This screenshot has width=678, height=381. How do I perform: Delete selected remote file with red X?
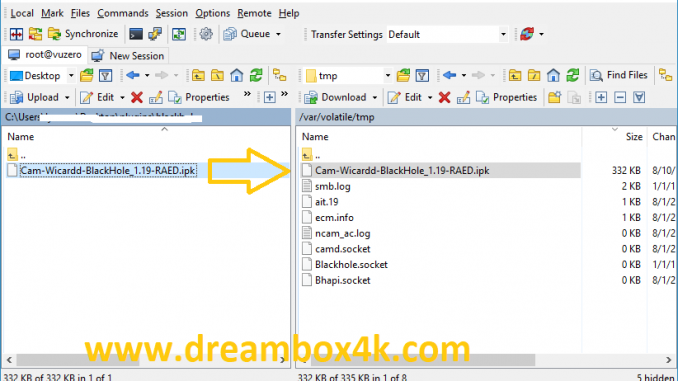[444, 97]
